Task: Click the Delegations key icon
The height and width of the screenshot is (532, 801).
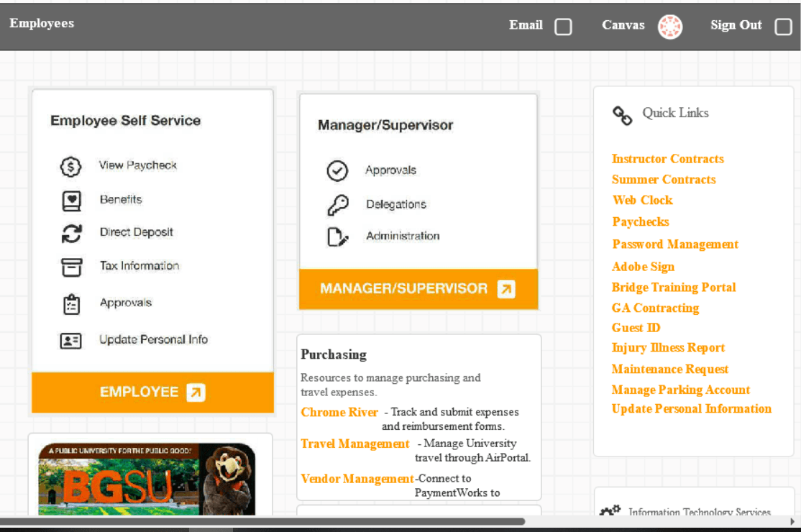Action: 337,205
